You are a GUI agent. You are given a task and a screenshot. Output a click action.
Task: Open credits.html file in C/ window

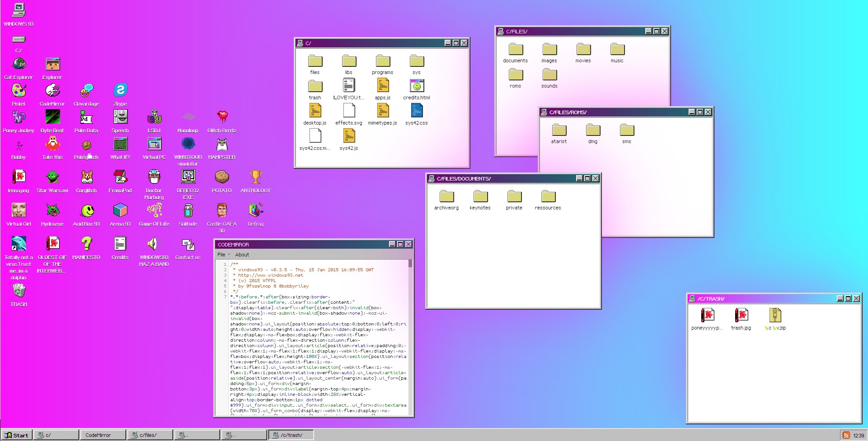tap(417, 86)
